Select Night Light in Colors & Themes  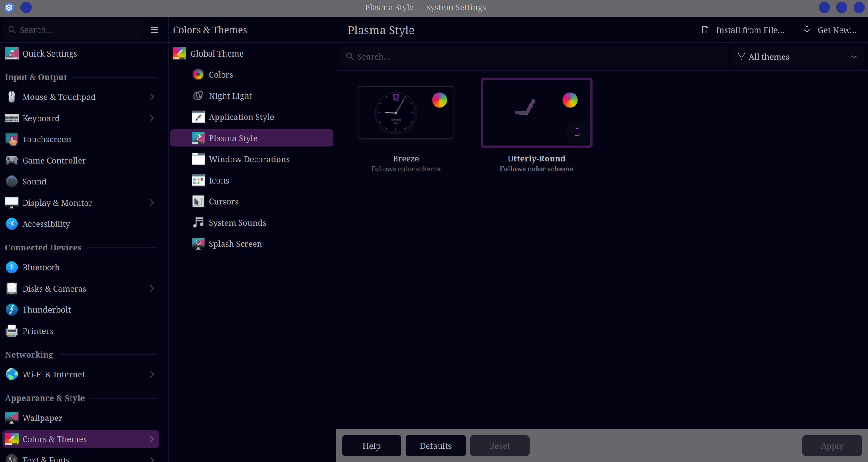252,96
